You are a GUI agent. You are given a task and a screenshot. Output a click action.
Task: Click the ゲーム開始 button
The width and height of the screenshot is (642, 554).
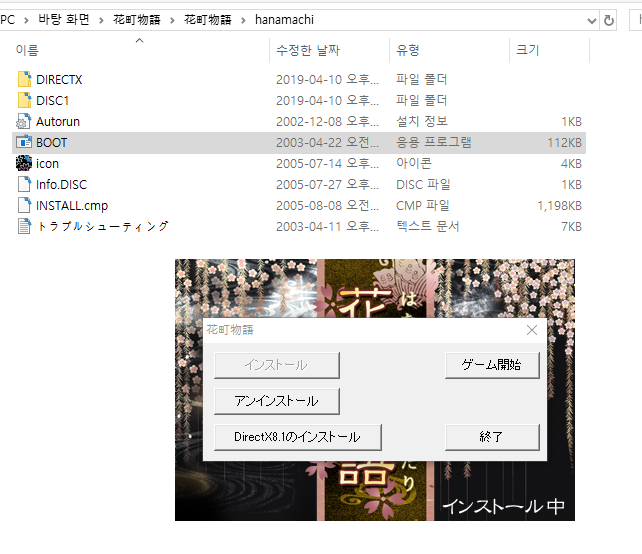tap(492, 365)
